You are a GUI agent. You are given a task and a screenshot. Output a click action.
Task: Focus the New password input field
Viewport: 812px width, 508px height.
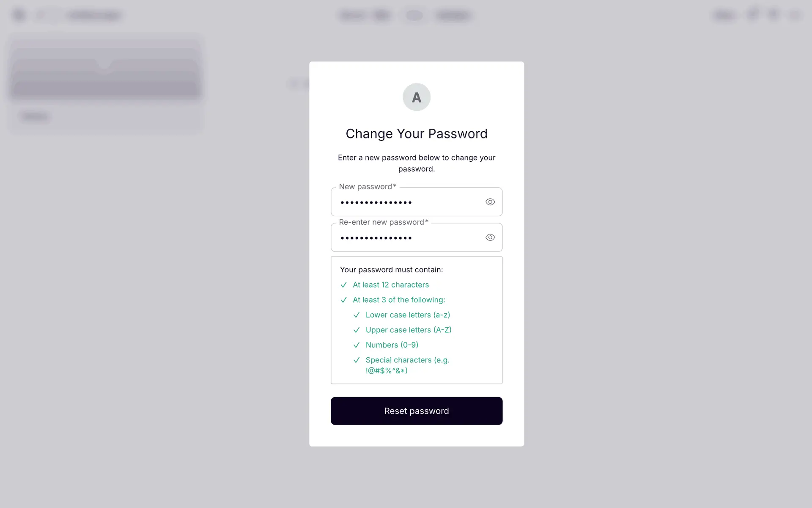pos(406,202)
